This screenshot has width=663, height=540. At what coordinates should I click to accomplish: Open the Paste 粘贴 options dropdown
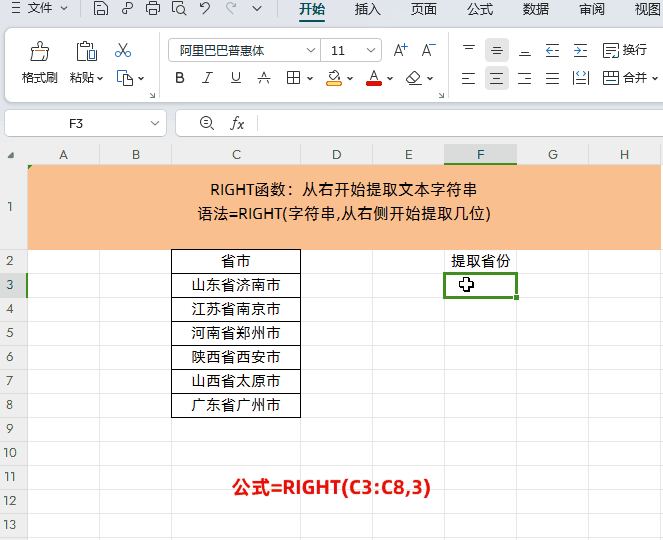click(100, 78)
